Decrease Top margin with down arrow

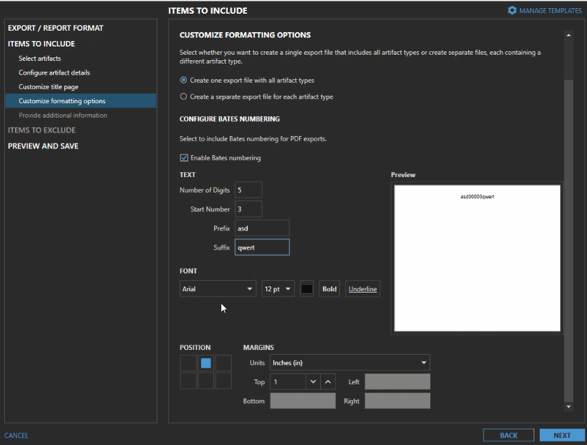coord(313,382)
